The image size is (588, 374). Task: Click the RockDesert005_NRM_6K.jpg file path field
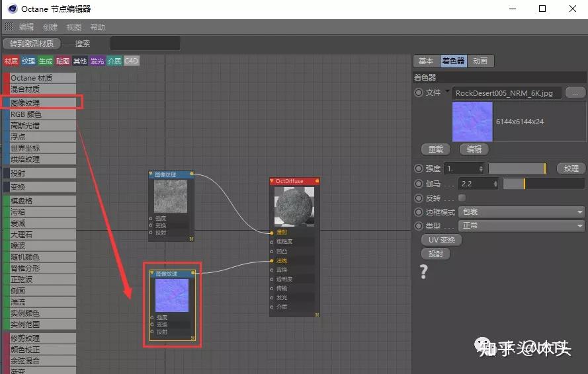[x=507, y=93]
